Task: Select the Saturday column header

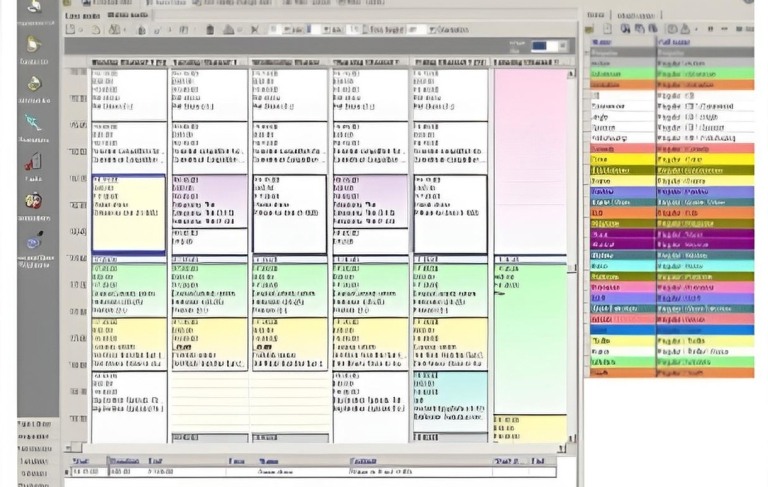Action: coord(531,62)
